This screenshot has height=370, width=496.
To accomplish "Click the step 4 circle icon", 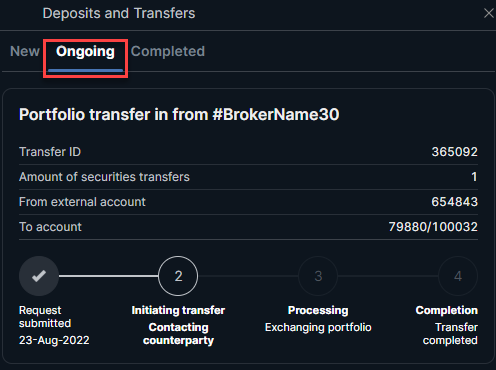I will pyautogui.click(x=458, y=276).
